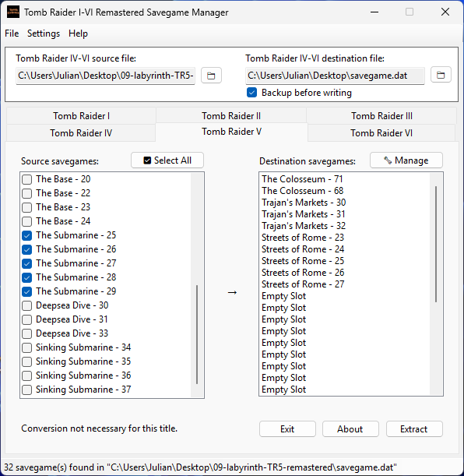The image size is (464, 476).
Task: Switch to the Tomb Raider VI tab
Action: click(x=381, y=133)
